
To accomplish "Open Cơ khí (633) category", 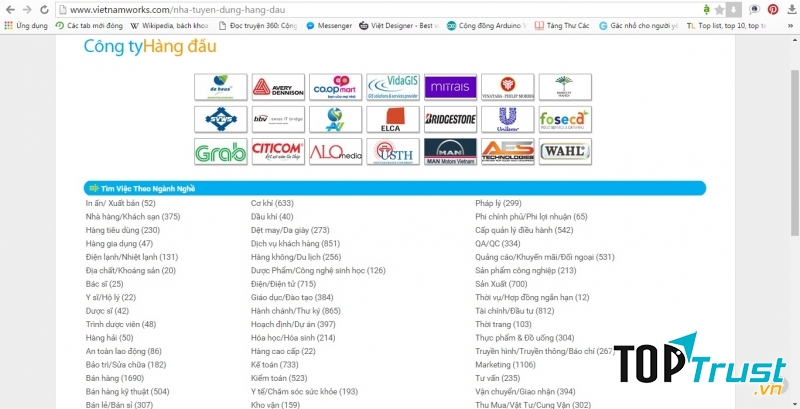I will (272, 203).
